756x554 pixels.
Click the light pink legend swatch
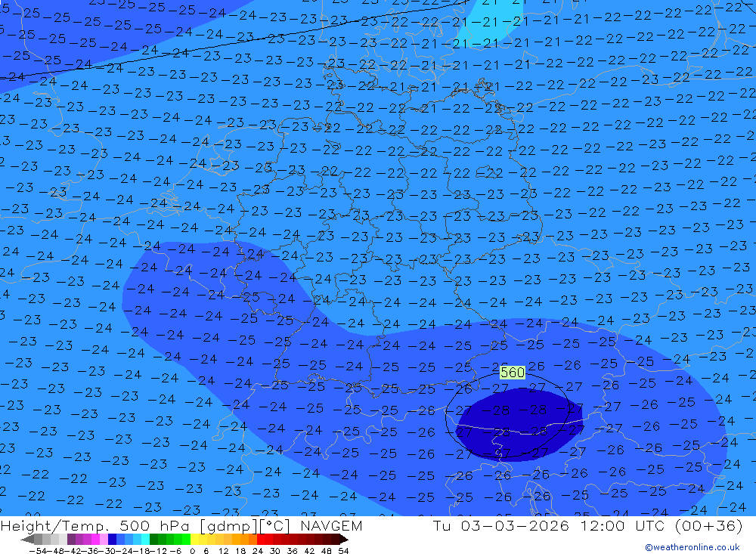104,540
